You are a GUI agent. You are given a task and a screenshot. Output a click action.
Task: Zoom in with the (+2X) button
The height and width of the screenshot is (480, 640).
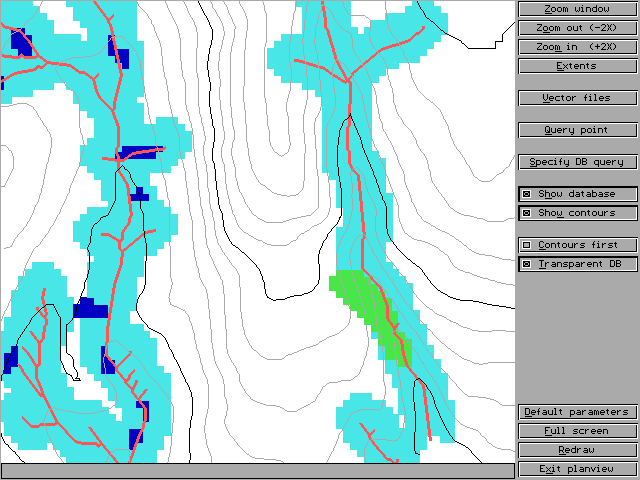click(578, 47)
